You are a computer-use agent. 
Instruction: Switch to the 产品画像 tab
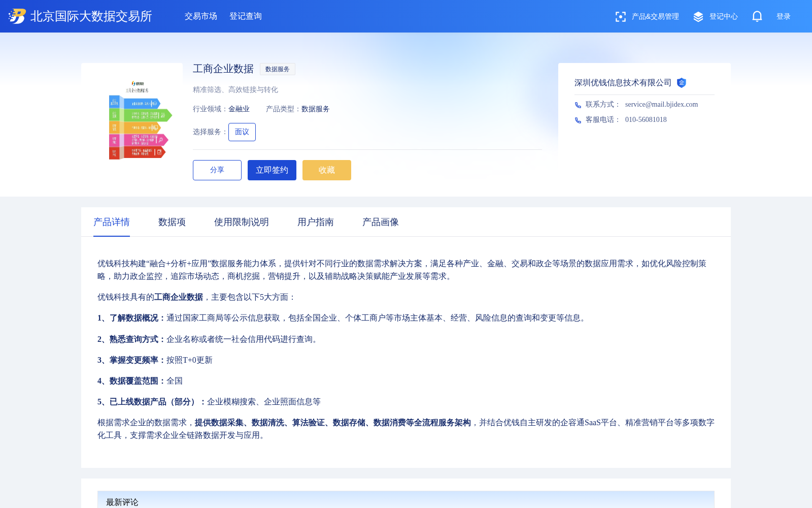[381, 222]
